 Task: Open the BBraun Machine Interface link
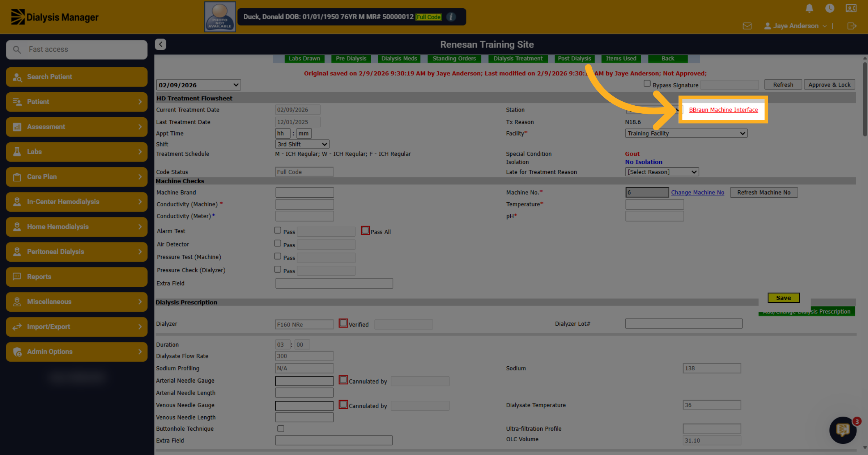point(723,110)
